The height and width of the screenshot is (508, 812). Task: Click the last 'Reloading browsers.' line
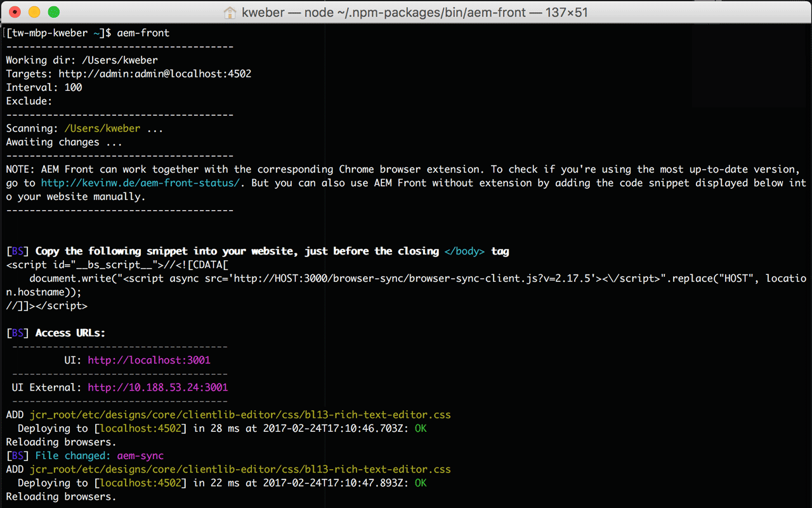pos(61,497)
